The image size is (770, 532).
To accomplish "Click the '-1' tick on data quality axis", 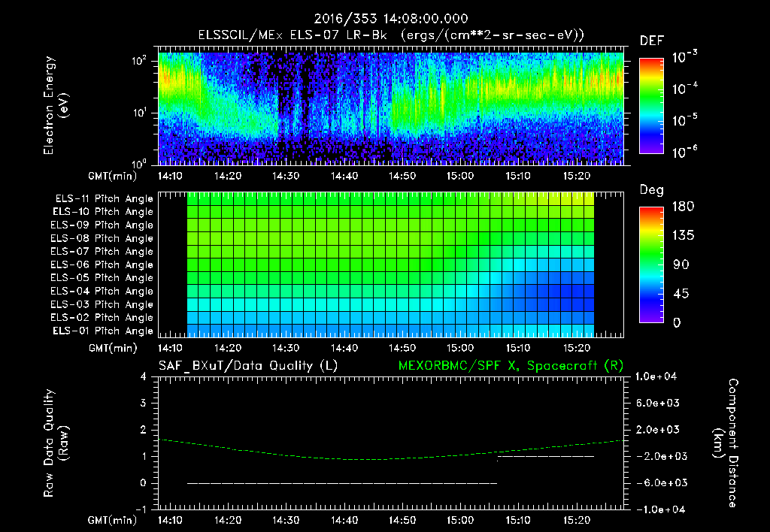I will coord(141,509).
